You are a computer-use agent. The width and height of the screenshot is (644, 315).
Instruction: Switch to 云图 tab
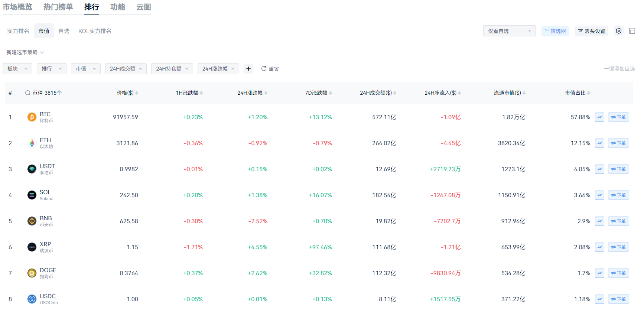[x=144, y=7]
